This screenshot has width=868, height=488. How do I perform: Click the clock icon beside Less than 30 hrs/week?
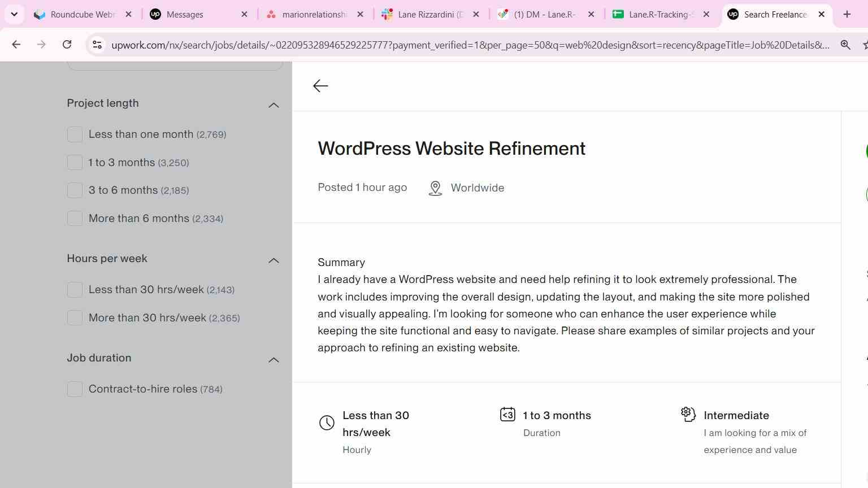tap(327, 422)
